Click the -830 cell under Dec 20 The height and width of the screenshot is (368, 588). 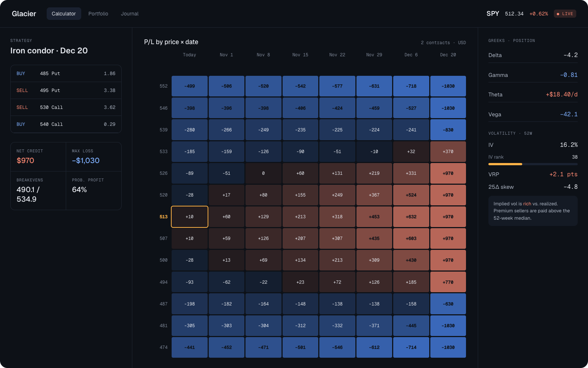tap(448, 130)
